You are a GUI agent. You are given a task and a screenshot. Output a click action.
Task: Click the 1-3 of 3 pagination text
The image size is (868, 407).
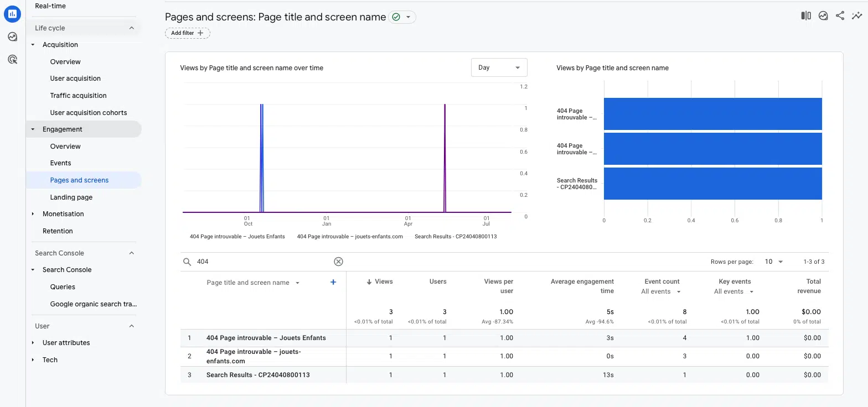point(814,262)
